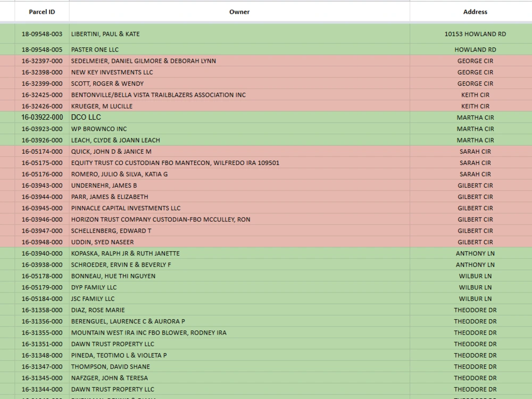The height and width of the screenshot is (399, 532).
Task: Click parcel 16-32425-000 cell
Action: (41, 95)
